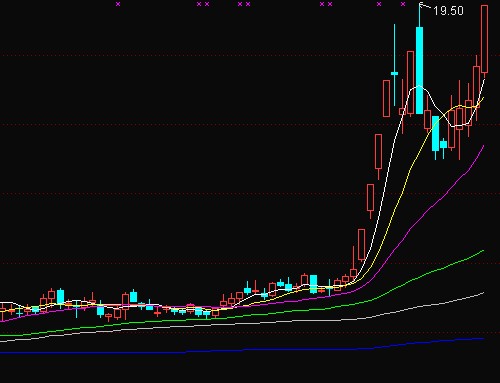Click the dark blue long-term moving average line

[267, 349]
